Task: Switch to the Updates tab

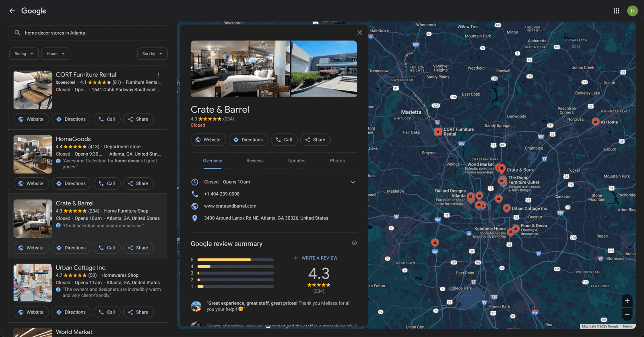Action: click(297, 161)
